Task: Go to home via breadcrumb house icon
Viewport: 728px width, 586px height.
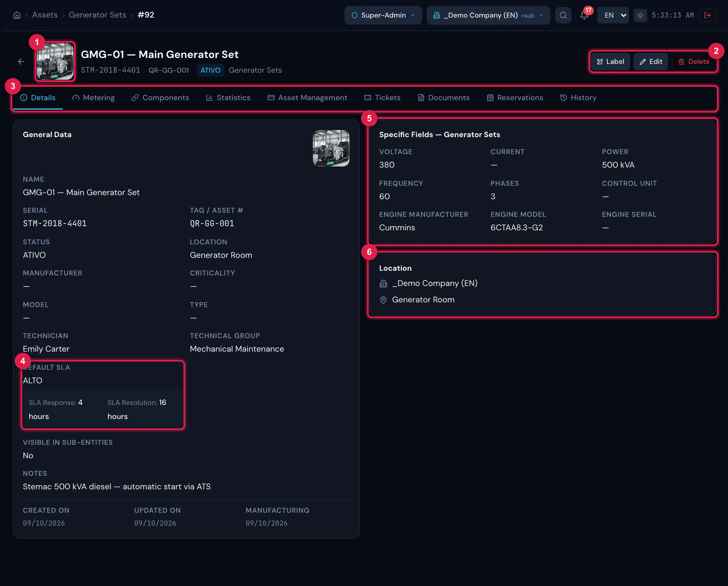Action: (17, 15)
